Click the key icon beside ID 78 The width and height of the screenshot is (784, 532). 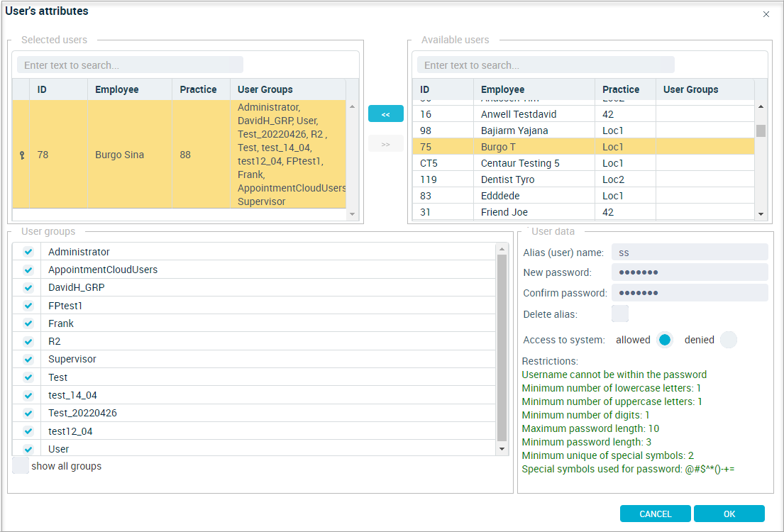click(x=21, y=155)
